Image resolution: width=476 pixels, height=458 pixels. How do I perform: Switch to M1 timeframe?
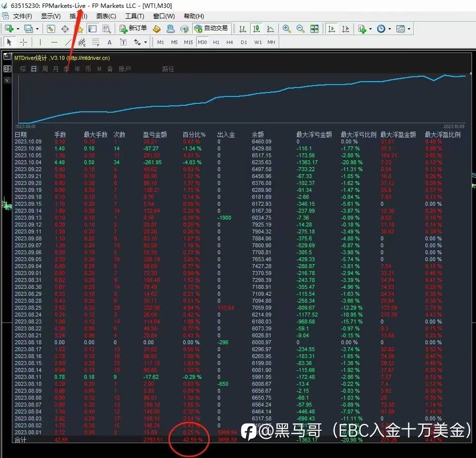[161, 42]
